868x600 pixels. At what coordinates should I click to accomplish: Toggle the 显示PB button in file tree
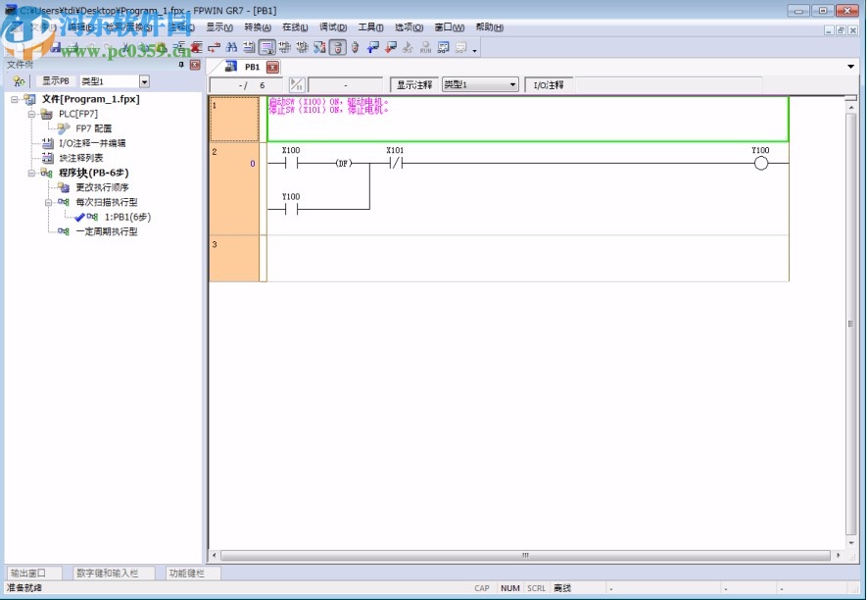pyautogui.click(x=55, y=82)
